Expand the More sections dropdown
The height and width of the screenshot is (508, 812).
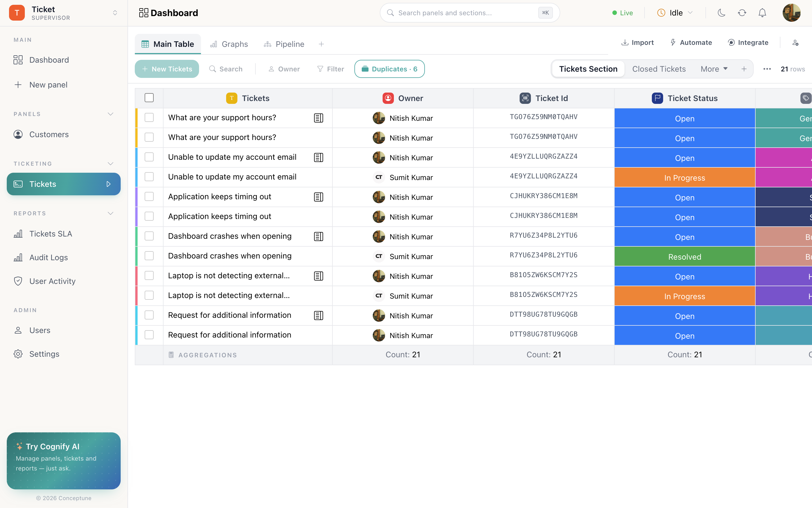(714, 69)
